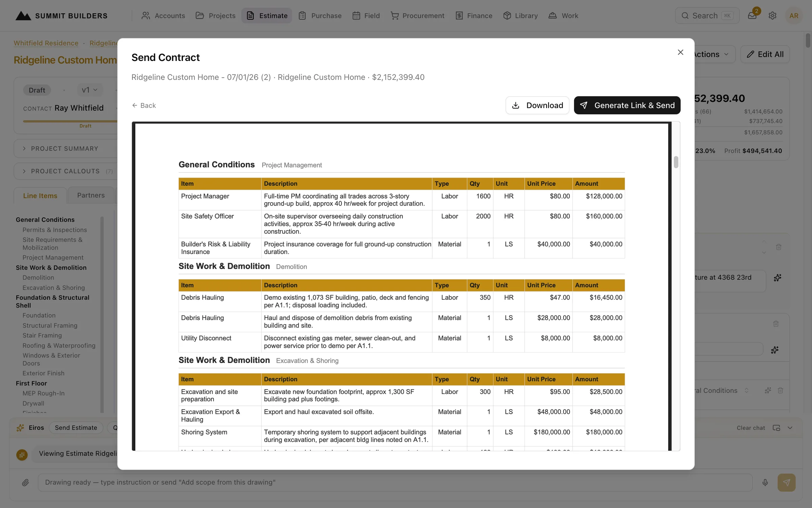This screenshot has height=508, width=812.
Task: Select the Estimate nav item
Action: coord(267,16)
